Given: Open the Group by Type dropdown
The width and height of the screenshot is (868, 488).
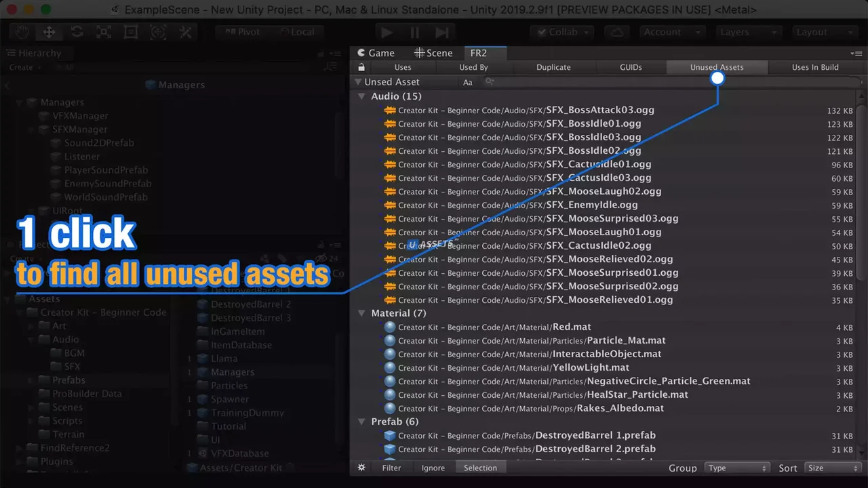Looking at the screenshot, I should pyautogui.click(x=737, y=468).
